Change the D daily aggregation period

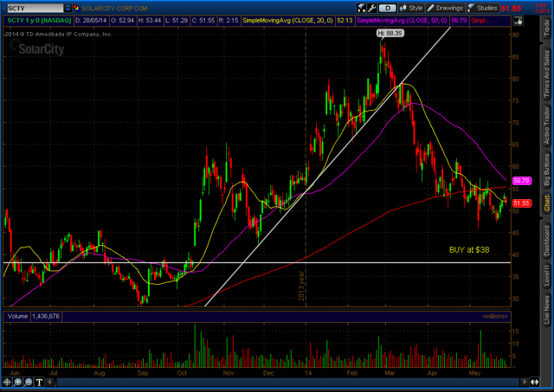click(388, 8)
